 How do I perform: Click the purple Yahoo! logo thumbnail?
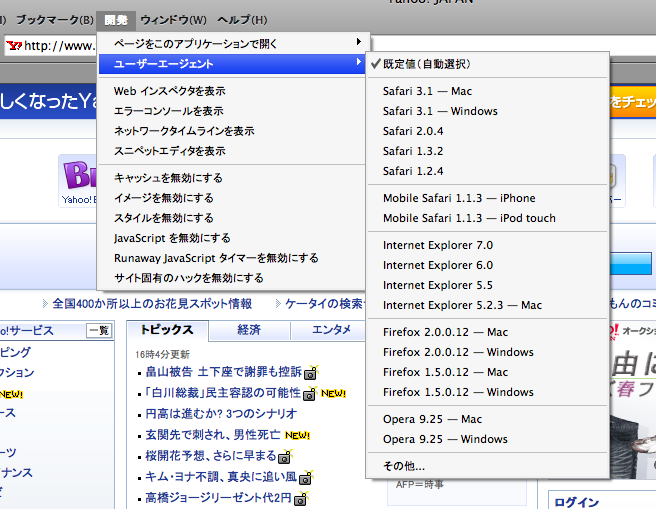(79, 175)
